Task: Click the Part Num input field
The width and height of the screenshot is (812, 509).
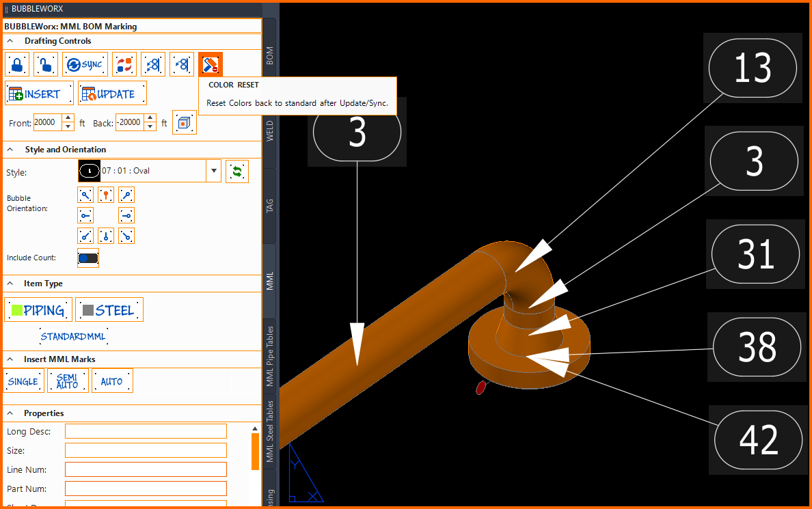Action: click(146, 489)
